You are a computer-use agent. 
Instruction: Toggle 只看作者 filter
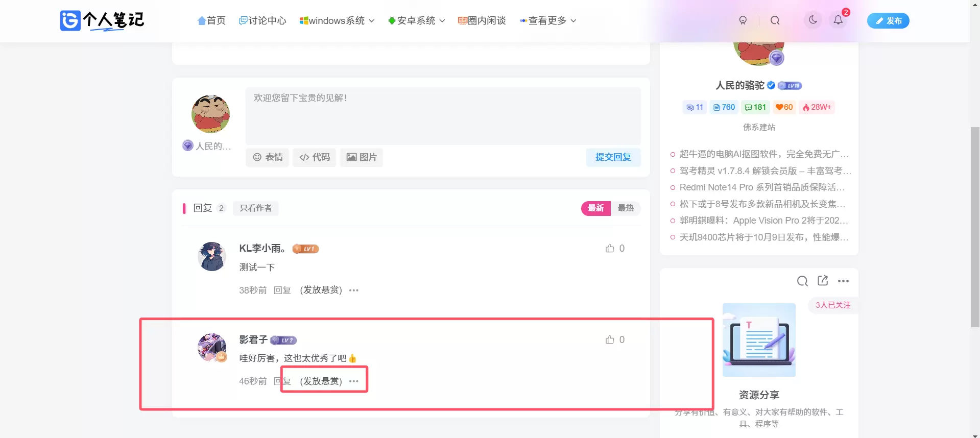[256, 208]
